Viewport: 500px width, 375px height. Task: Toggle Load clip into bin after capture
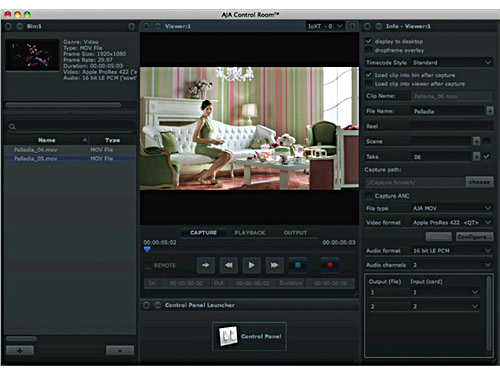368,75
